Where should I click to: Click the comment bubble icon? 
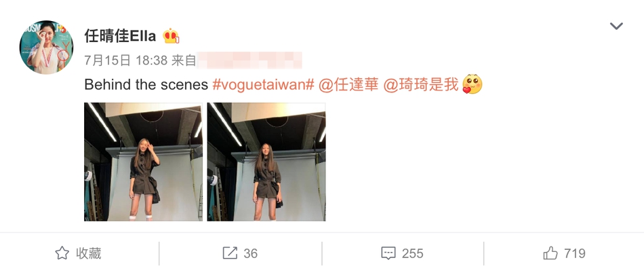(388, 253)
